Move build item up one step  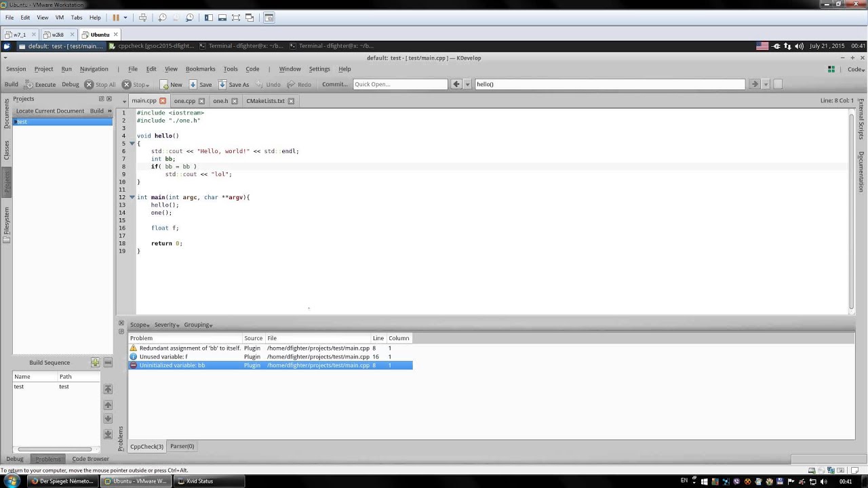(108, 405)
